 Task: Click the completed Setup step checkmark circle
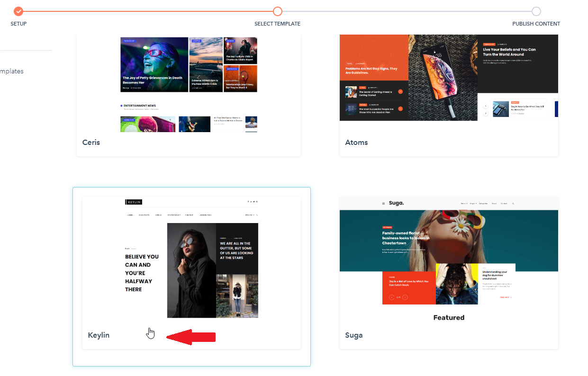click(x=18, y=11)
